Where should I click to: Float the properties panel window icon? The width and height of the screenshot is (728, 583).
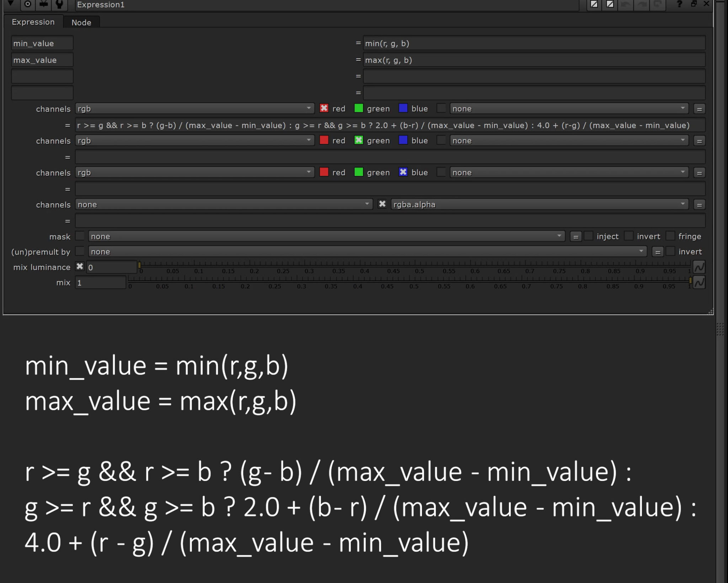coord(694,4)
